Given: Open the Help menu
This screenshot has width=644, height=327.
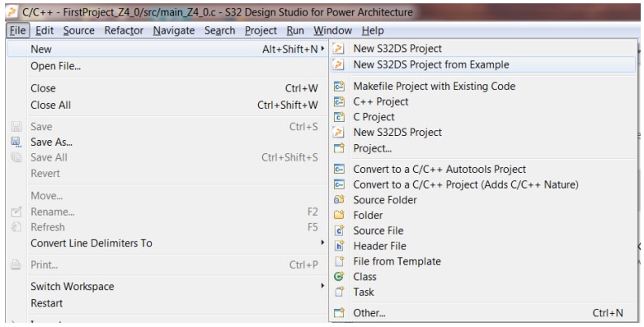Looking at the screenshot, I should pos(373,30).
